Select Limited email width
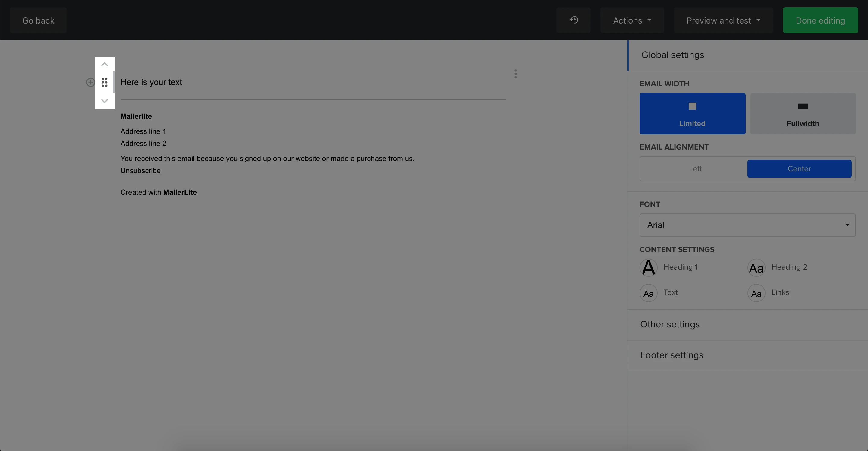868x451 pixels. (x=692, y=114)
